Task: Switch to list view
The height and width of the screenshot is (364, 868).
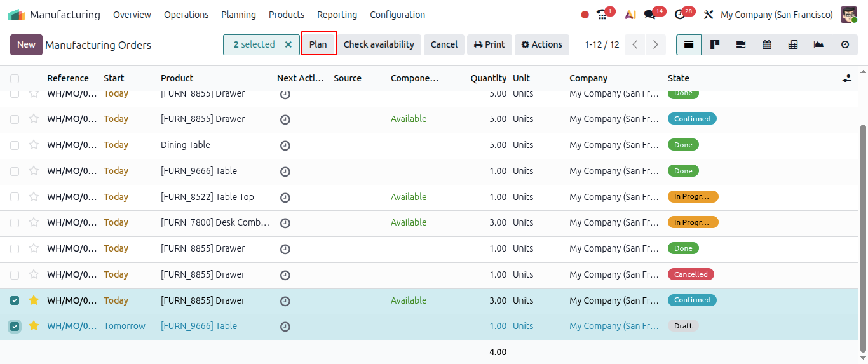Action: (689, 44)
